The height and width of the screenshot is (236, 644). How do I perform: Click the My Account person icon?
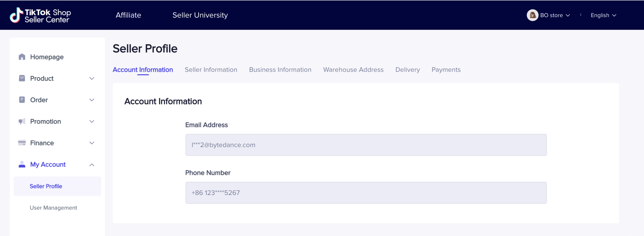pos(22,164)
